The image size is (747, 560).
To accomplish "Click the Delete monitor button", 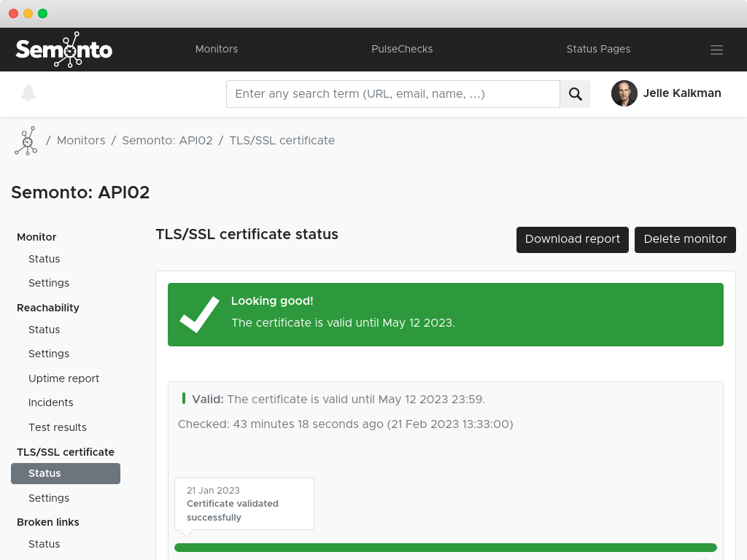I will pyautogui.click(x=685, y=239).
